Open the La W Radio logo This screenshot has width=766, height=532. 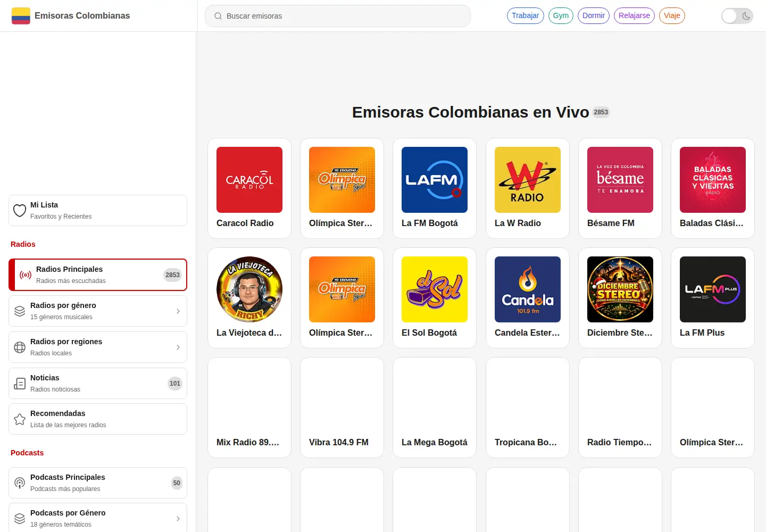(528, 180)
